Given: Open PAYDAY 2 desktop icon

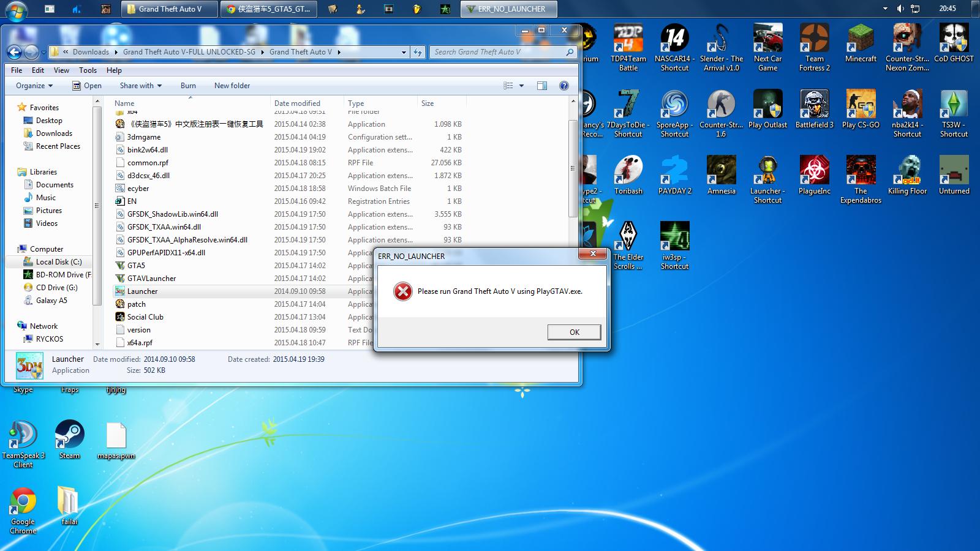Looking at the screenshot, I should [674, 176].
